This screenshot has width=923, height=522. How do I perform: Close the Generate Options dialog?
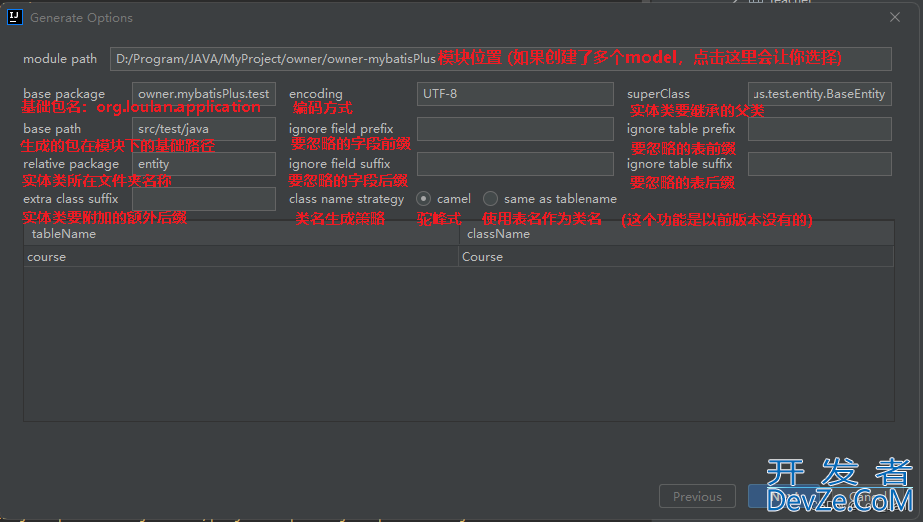pyautogui.click(x=895, y=17)
